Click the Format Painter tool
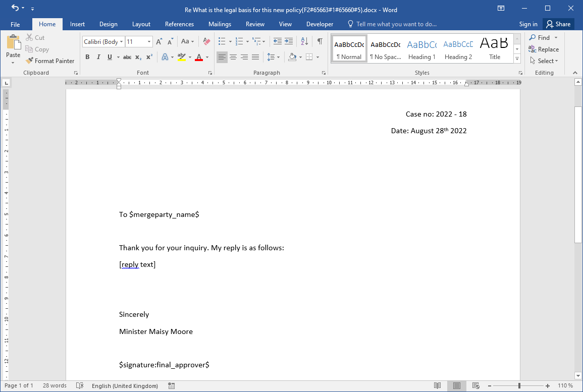583x392 pixels. pyautogui.click(x=50, y=61)
